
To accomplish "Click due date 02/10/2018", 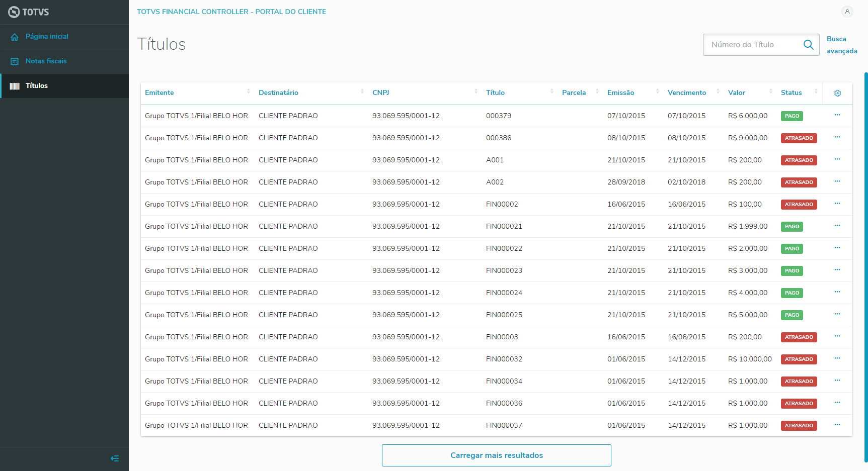I will coord(686,182).
